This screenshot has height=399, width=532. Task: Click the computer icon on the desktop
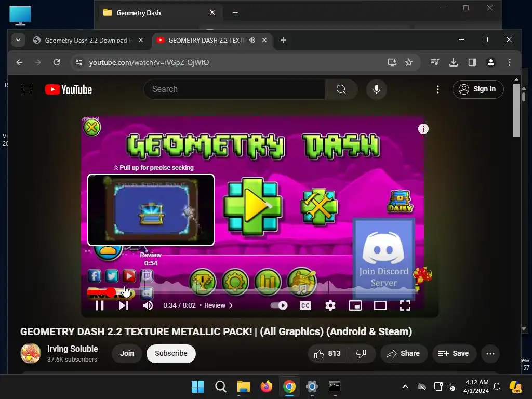(20, 16)
